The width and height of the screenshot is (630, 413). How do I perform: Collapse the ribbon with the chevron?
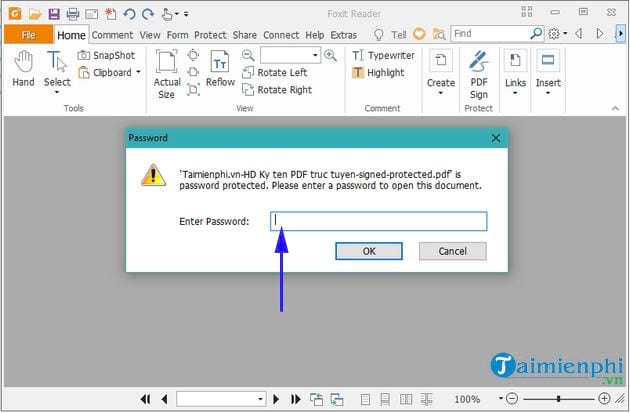(x=615, y=108)
